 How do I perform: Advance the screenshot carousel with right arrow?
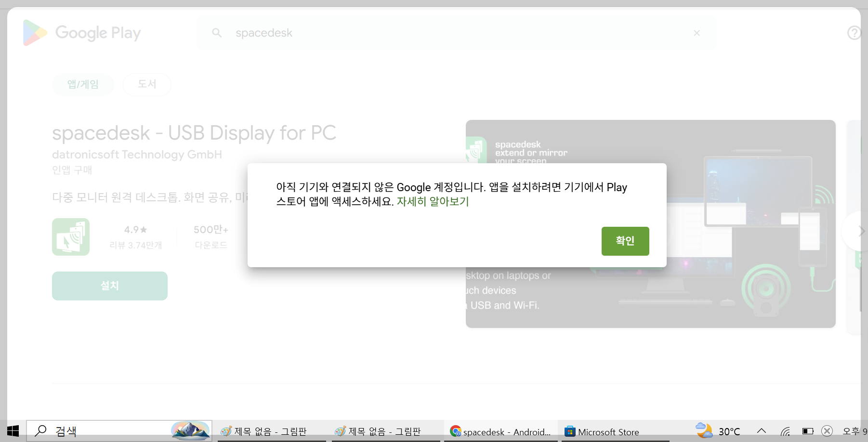coord(860,231)
